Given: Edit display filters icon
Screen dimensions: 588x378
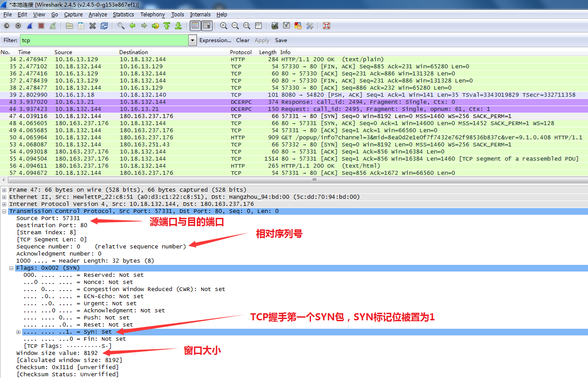Looking at the screenshot, I should (x=286, y=26).
